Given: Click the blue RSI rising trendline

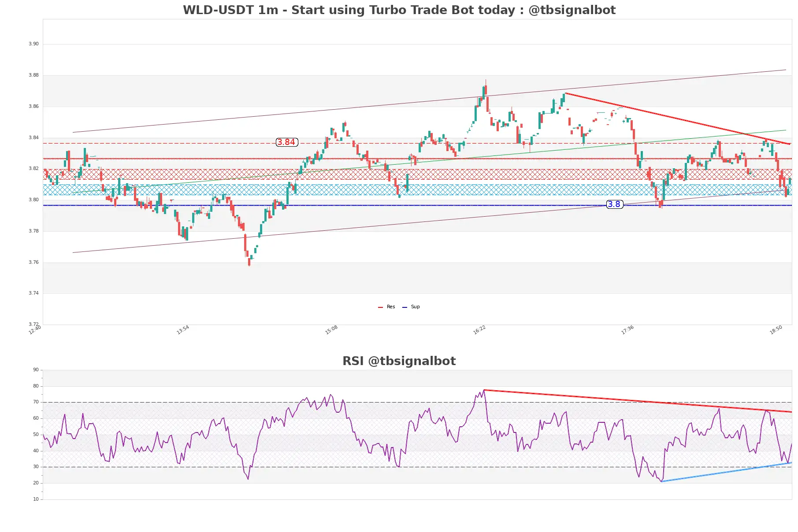Looking at the screenshot, I should pos(727,472).
